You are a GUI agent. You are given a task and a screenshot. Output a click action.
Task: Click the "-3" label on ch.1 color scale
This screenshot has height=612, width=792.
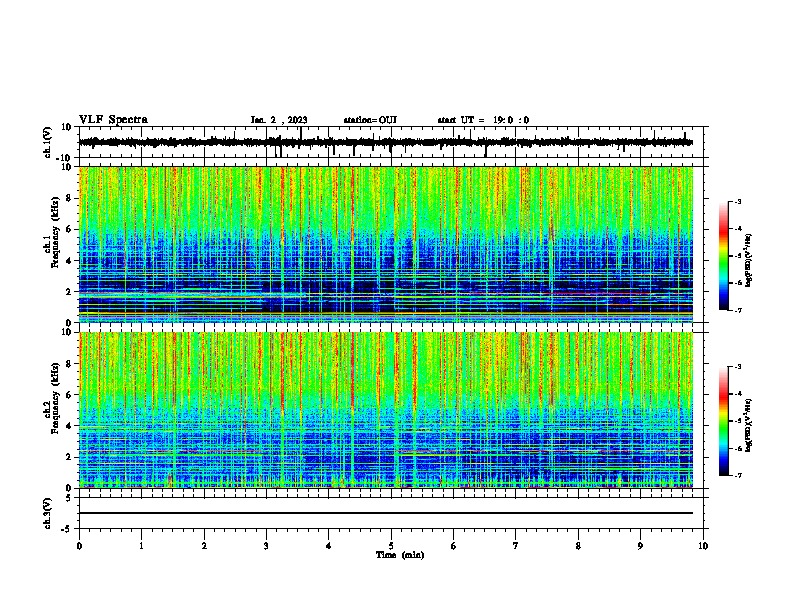pos(737,201)
